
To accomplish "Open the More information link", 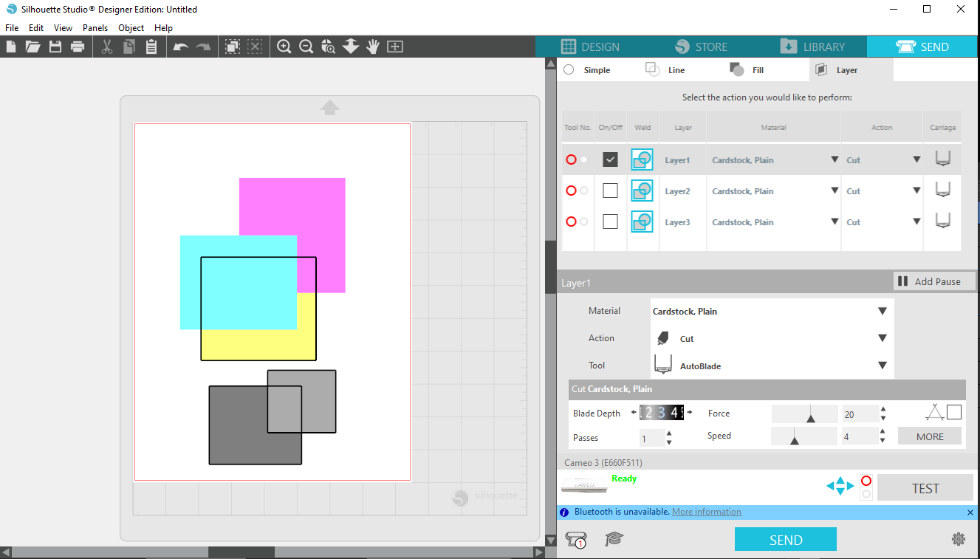I will click(707, 512).
